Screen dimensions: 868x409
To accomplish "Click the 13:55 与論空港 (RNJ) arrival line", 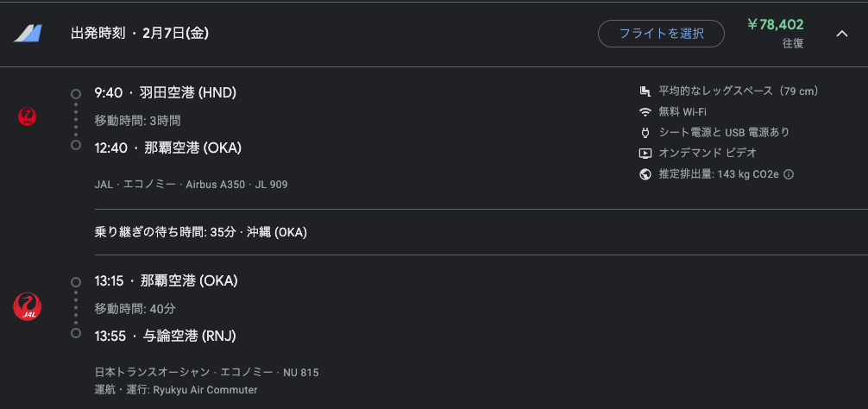I will point(166,336).
